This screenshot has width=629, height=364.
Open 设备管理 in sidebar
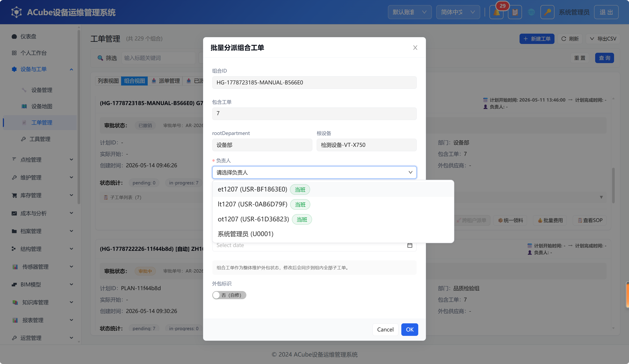(42, 90)
